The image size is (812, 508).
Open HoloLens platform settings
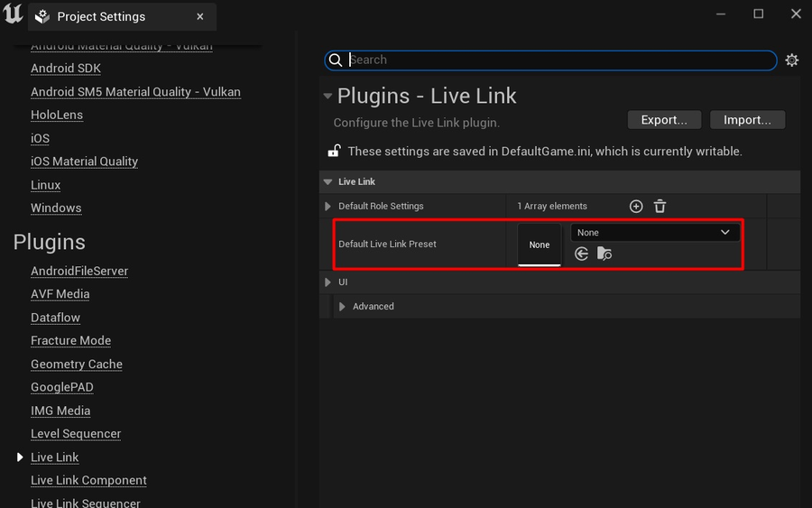[57, 115]
